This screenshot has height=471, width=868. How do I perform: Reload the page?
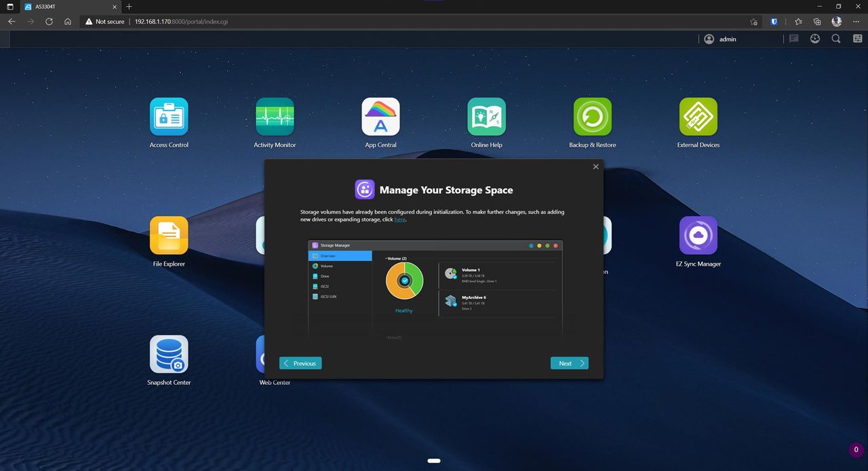49,22
